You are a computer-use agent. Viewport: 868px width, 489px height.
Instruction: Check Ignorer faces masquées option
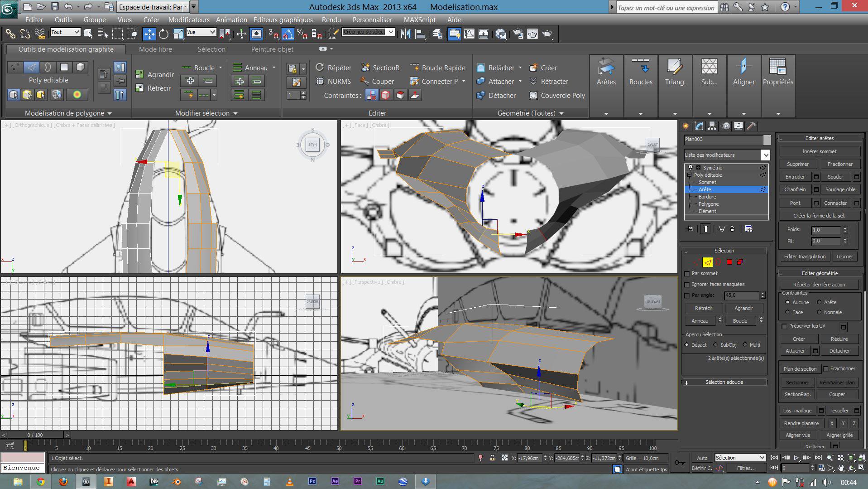[687, 285]
